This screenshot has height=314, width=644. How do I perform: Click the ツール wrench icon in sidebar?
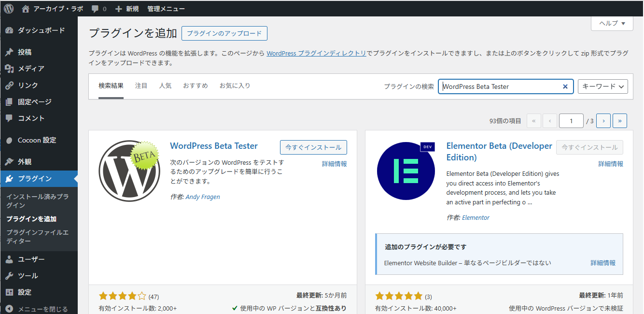[9, 276]
